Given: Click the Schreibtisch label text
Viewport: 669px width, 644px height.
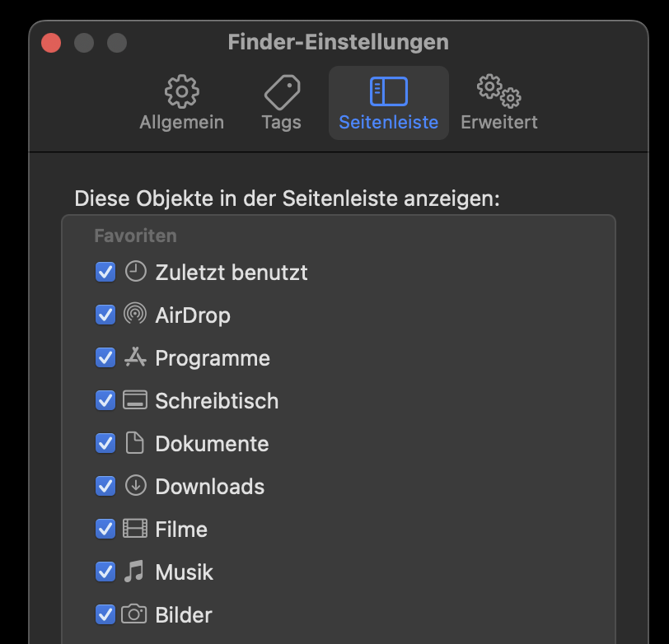Looking at the screenshot, I should click(x=217, y=401).
